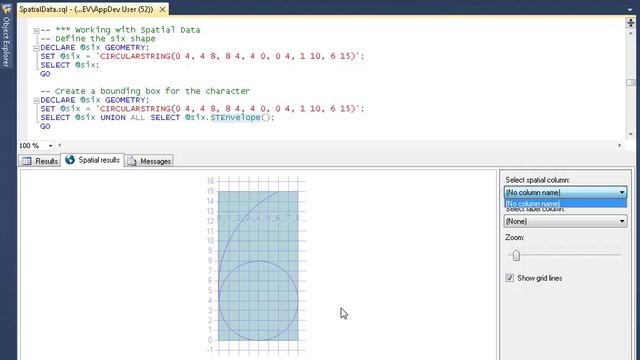Click the UNION ALL keyword
The height and width of the screenshot is (360, 640).
tap(123, 118)
